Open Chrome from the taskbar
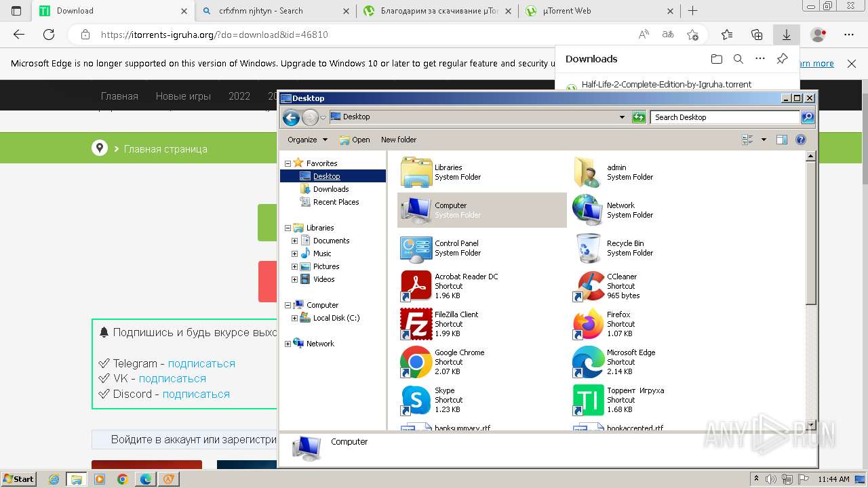Viewport: 868px width, 488px height. click(122, 479)
